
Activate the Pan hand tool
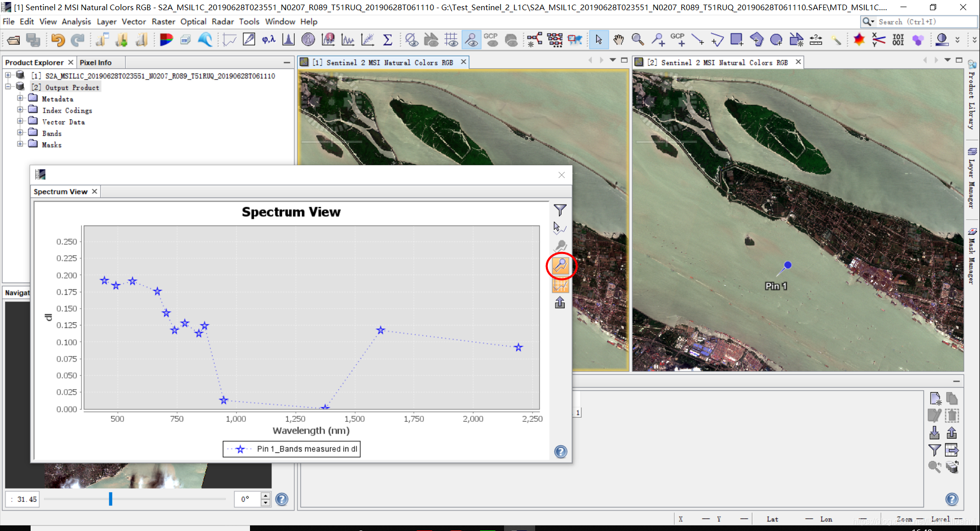coord(618,40)
